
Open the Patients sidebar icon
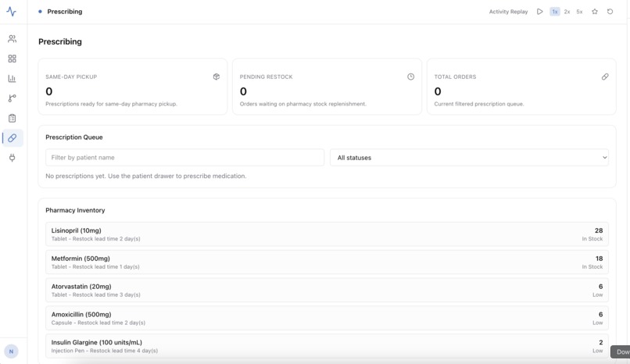(12, 39)
